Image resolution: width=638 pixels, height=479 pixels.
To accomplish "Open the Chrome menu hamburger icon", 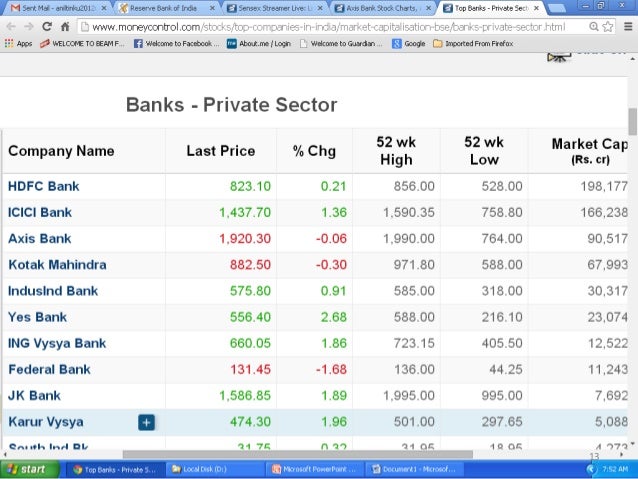I will 628,27.
